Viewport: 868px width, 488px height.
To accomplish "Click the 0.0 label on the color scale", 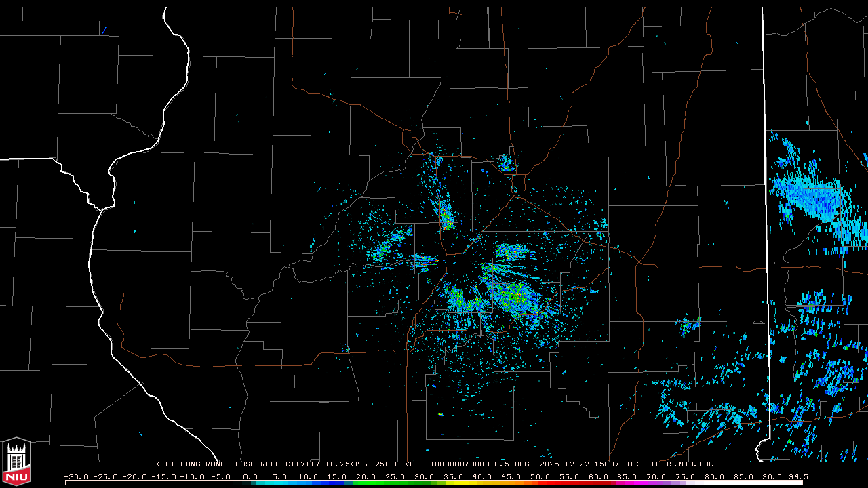I will (250, 476).
